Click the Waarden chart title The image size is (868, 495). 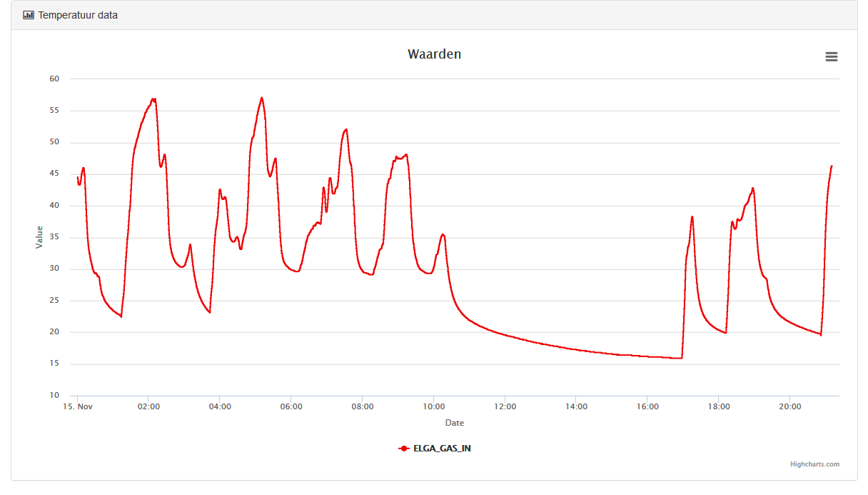[x=434, y=54]
